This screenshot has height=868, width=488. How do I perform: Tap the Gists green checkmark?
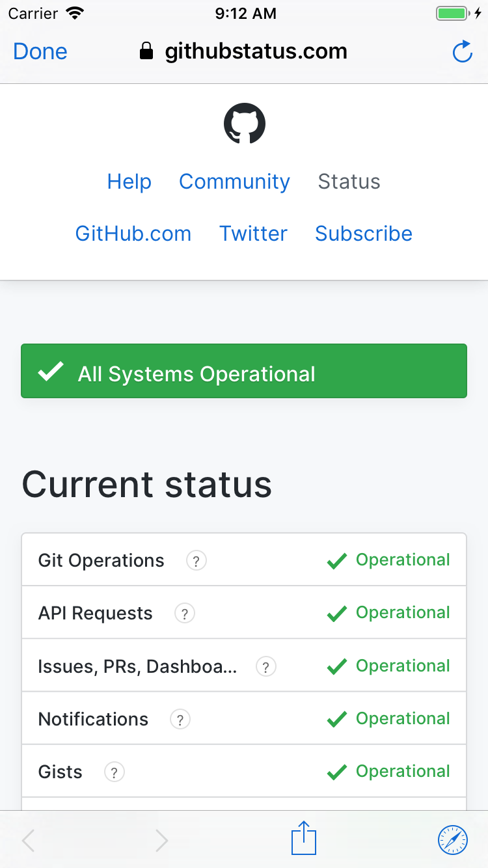337,772
